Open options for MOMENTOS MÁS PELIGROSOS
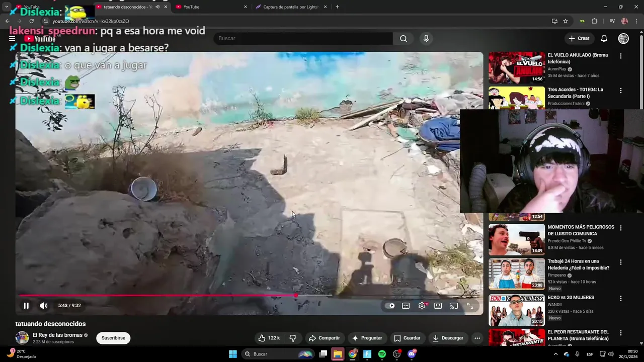 (x=621, y=228)
